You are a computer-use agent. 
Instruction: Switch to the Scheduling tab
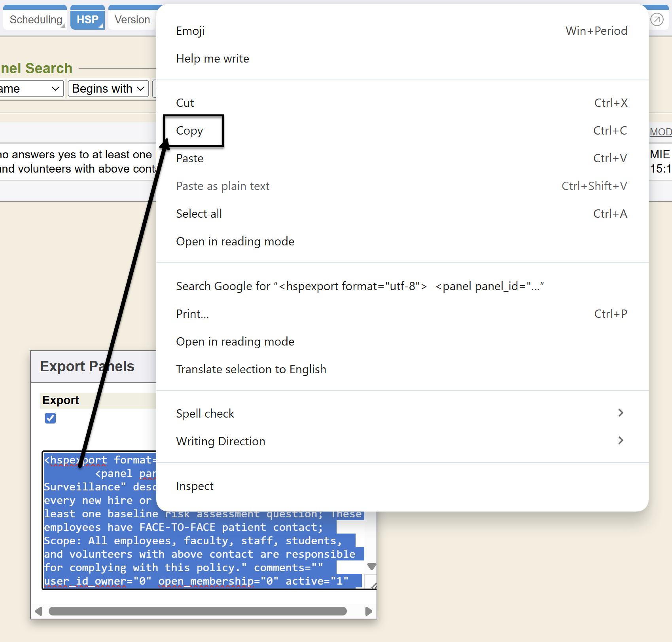tap(36, 20)
